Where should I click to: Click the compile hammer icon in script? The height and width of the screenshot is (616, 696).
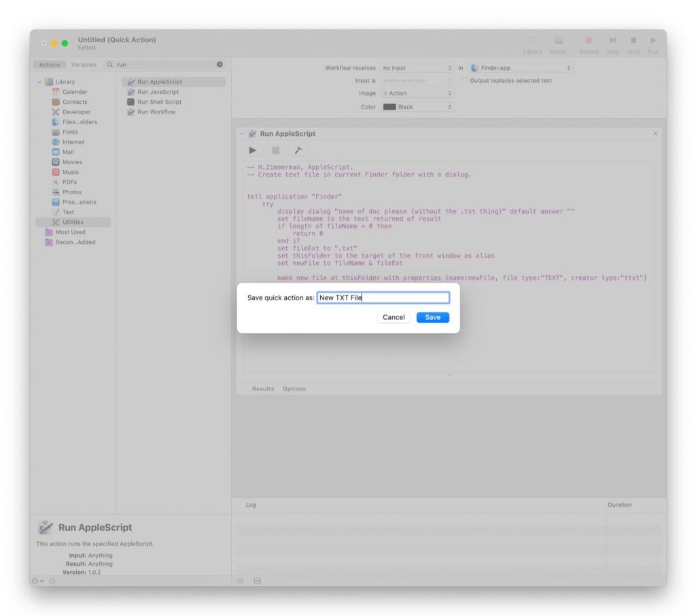pyautogui.click(x=297, y=151)
